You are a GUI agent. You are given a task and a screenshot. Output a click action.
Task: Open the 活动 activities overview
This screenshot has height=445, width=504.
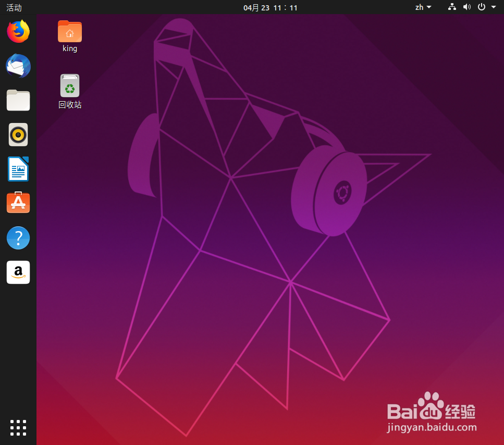(14, 7)
